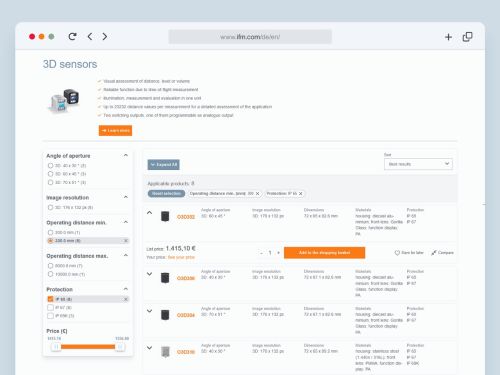The height and width of the screenshot is (375, 500).
Task: Collapse the Protection filter section
Action: pos(126,289)
